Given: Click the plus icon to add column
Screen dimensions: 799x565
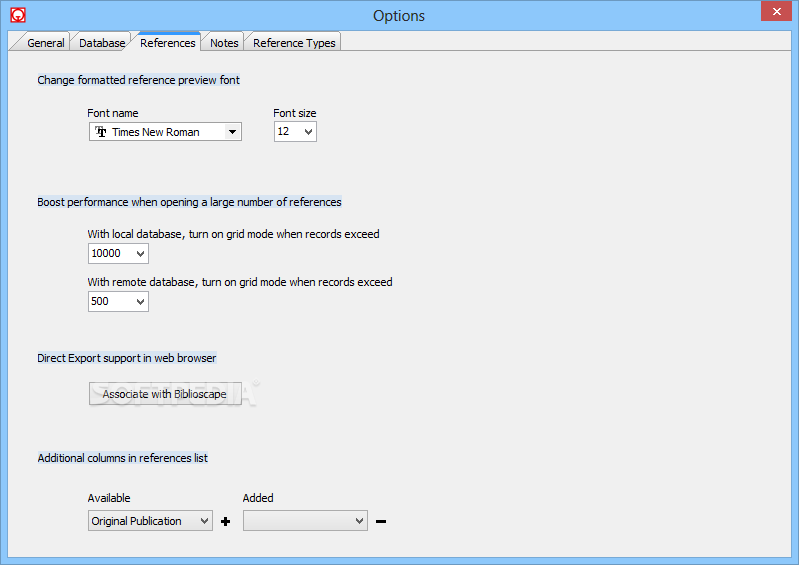Looking at the screenshot, I should coord(226,521).
